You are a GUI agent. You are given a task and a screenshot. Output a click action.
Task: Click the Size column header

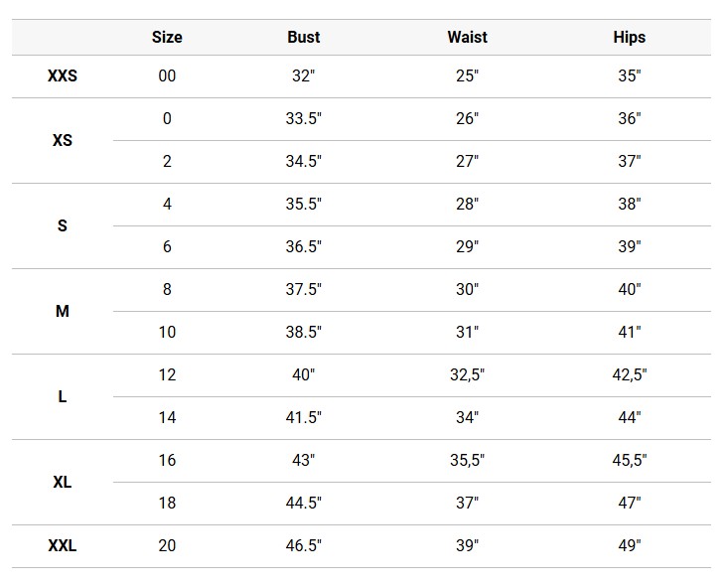(167, 37)
